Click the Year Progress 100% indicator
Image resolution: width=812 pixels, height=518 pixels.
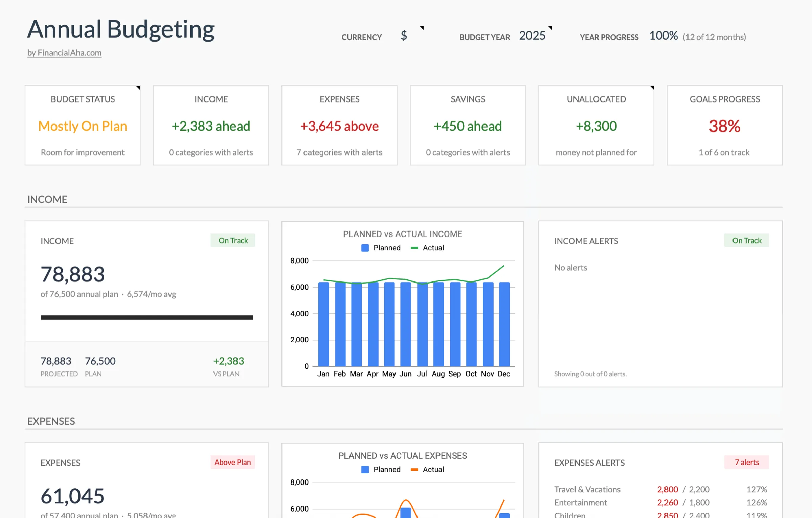click(663, 35)
